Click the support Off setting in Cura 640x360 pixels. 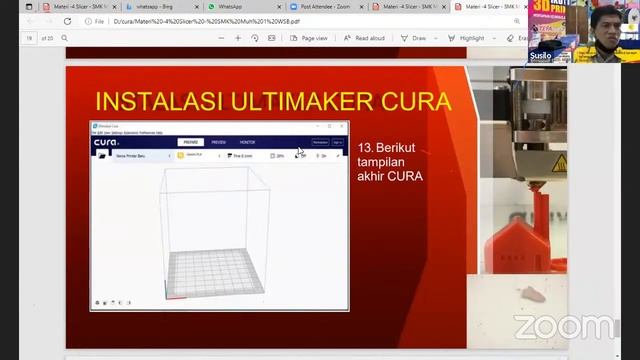300,156
